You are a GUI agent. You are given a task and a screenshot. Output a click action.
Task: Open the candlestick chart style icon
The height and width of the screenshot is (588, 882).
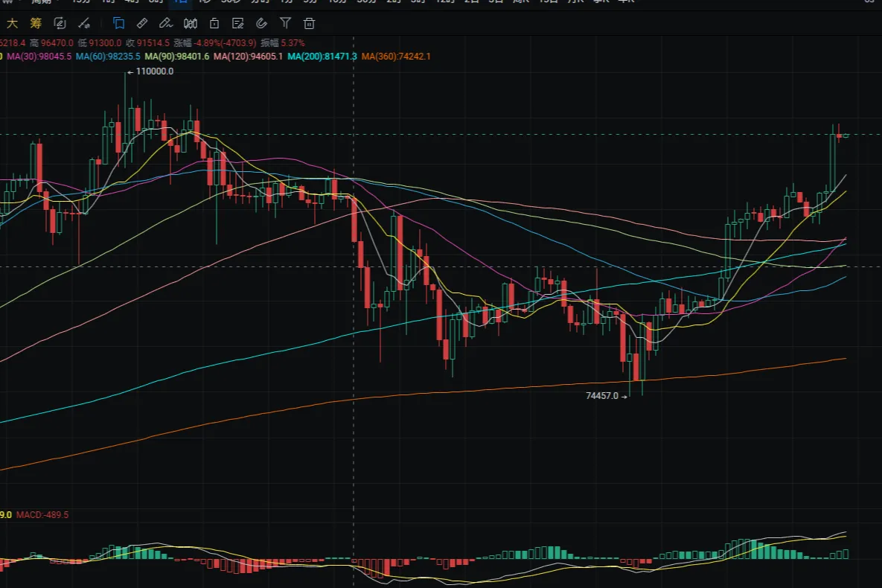tap(191, 23)
